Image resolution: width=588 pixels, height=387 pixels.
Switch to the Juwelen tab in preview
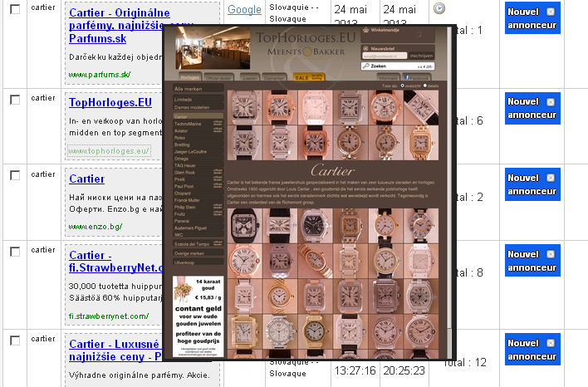(250, 77)
